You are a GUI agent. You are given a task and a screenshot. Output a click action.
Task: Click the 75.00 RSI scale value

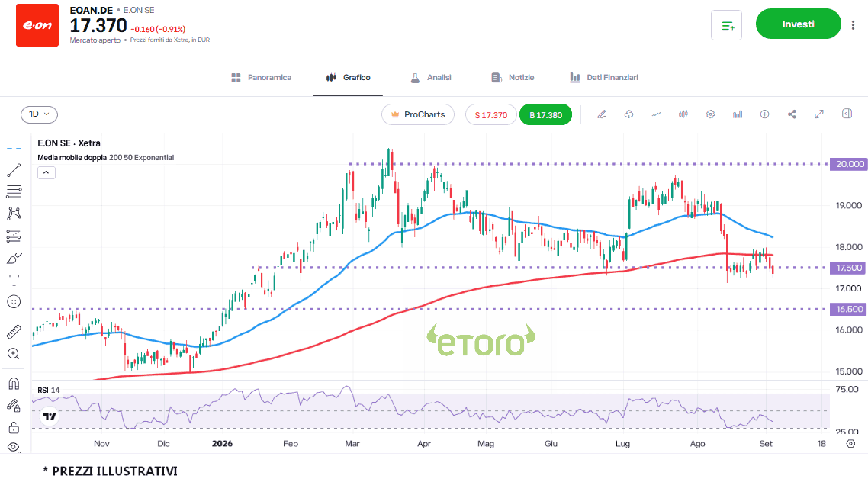click(x=847, y=389)
